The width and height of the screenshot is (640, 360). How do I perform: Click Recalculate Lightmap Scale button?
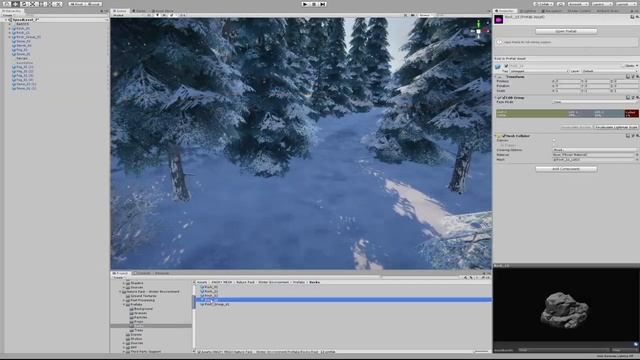point(616,127)
